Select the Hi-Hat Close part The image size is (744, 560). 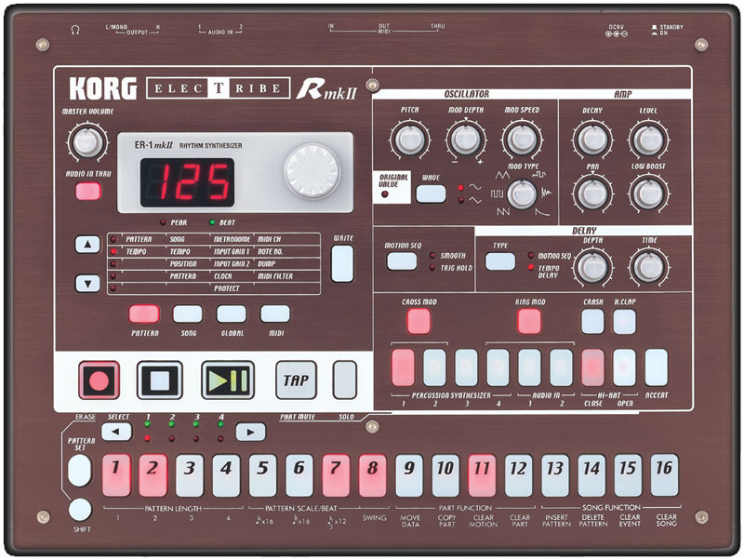pos(593,367)
